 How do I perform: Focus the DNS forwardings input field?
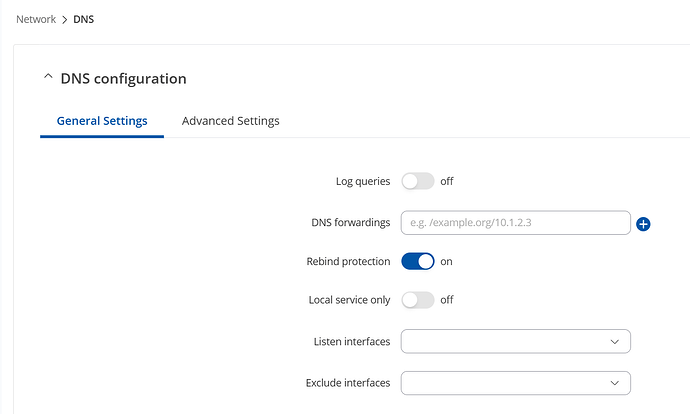point(515,223)
